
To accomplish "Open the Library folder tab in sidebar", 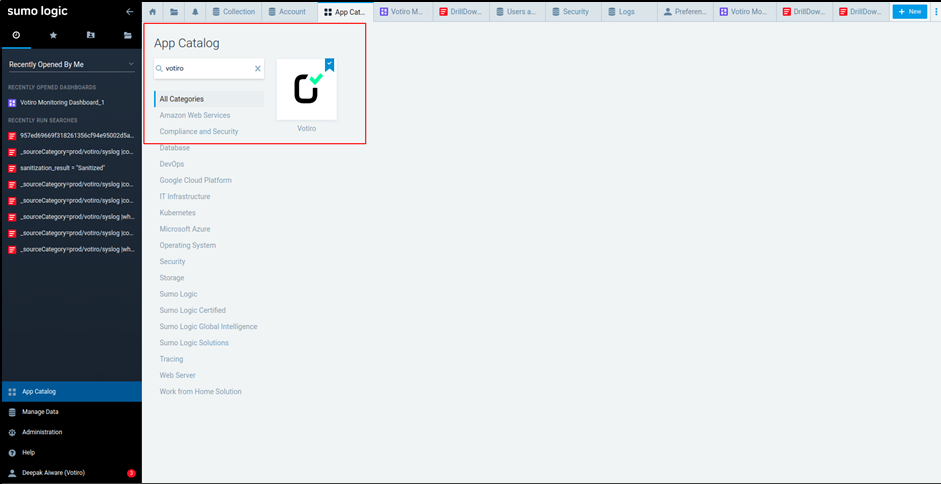I will click(128, 35).
